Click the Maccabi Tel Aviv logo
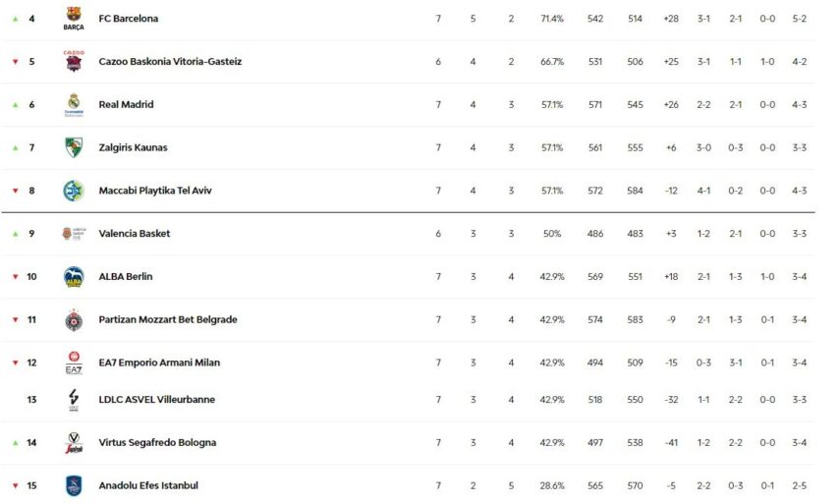The width and height of the screenshot is (840, 504). (x=74, y=191)
